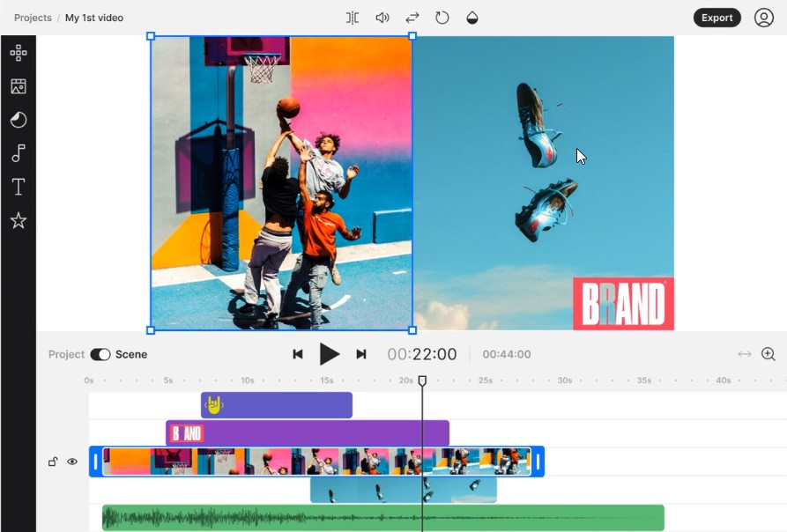The width and height of the screenshot is (787, 532).
Task: Open the templates grid icon in sidebar
Action: [18, 53]
